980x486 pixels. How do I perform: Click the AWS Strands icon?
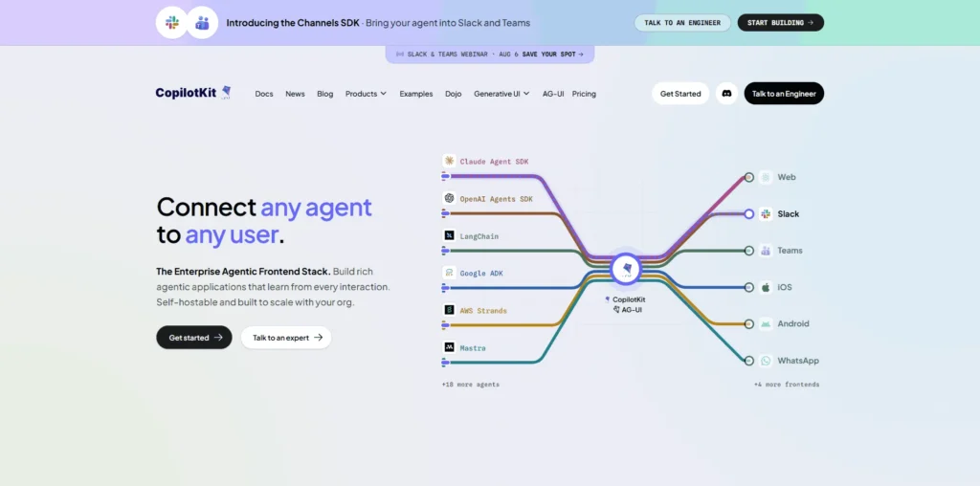coord(449,310)
